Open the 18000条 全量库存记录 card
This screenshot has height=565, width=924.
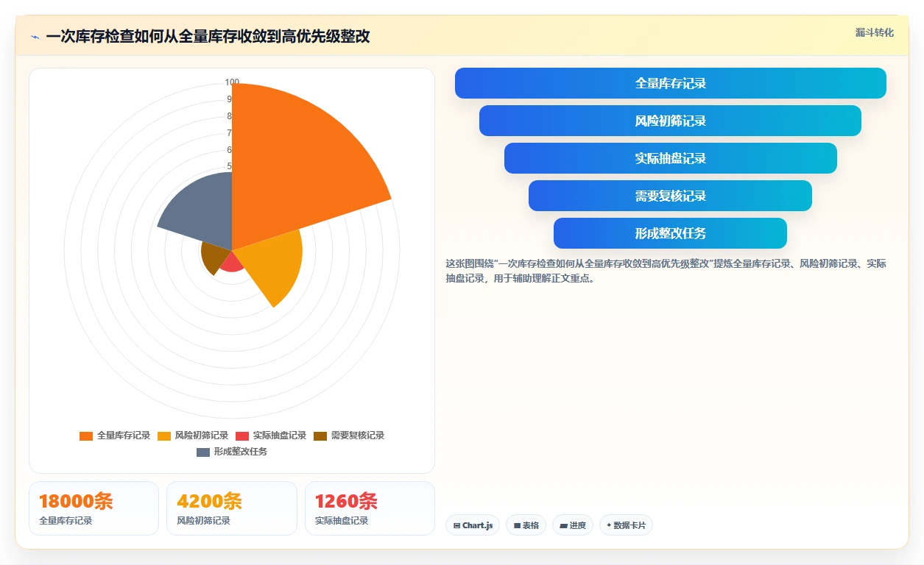pyautogui.click(x=94, y=508)
